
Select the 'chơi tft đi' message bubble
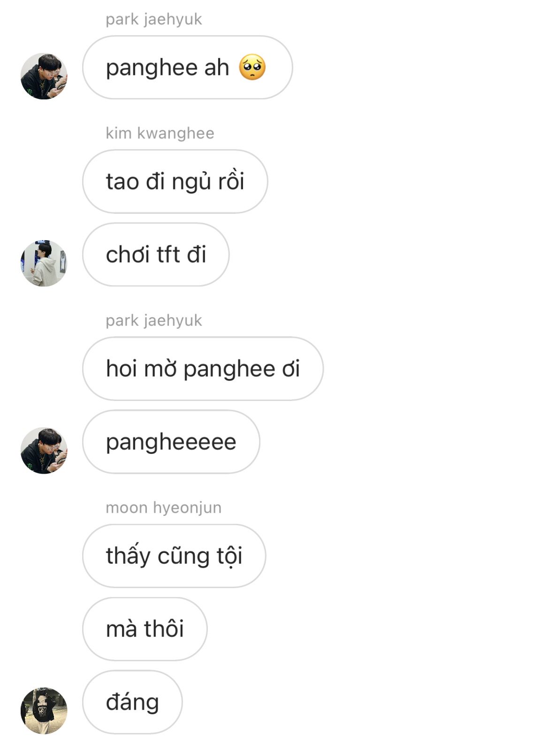pos(156,255)
